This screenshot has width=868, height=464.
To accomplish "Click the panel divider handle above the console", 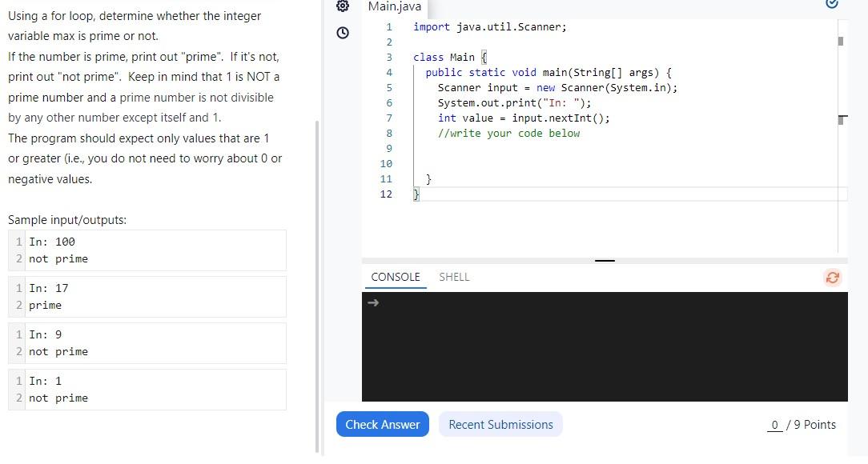I will point(605,258).
